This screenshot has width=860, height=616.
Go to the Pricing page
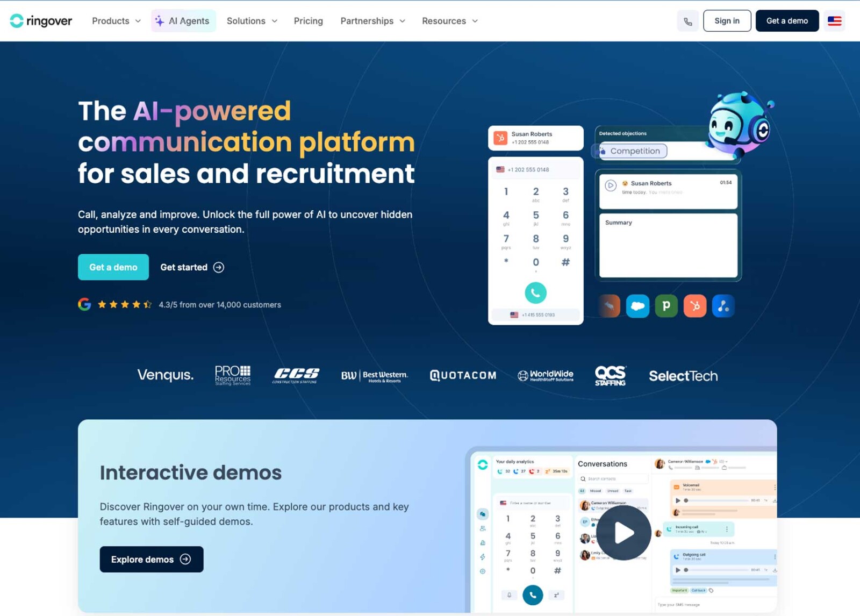(308, 21)
